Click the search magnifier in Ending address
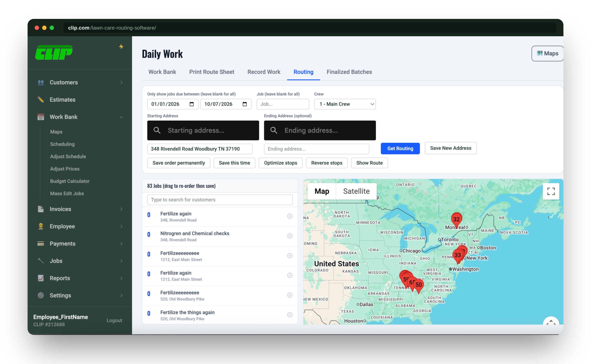 click(274, 130)
